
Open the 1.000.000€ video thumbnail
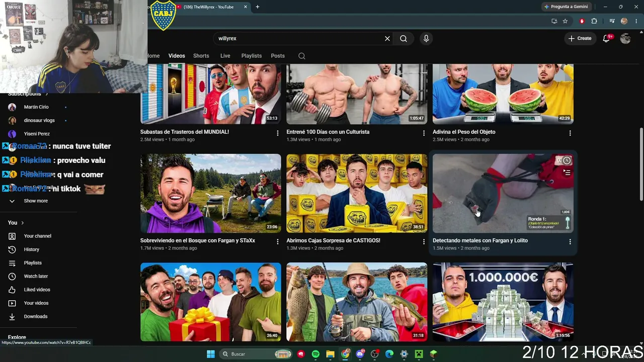(503, 302)
